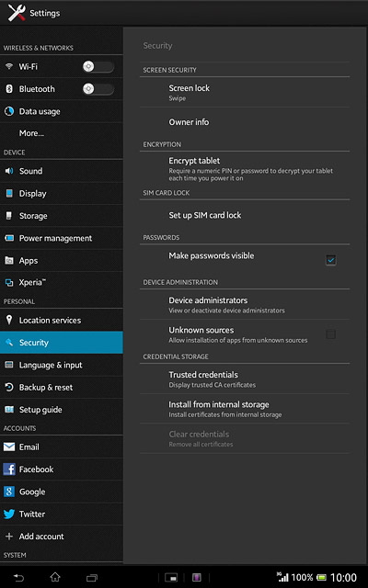Viewport: 368px width, 588px height.
Task: Tap the clock in status bar
Action: click(x=343, y=578)
